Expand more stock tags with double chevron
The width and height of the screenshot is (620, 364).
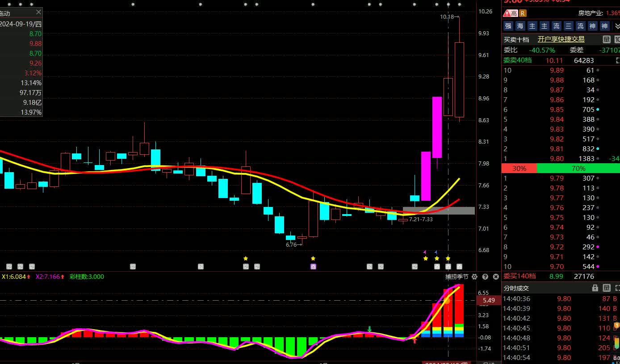tap(617, 26)
